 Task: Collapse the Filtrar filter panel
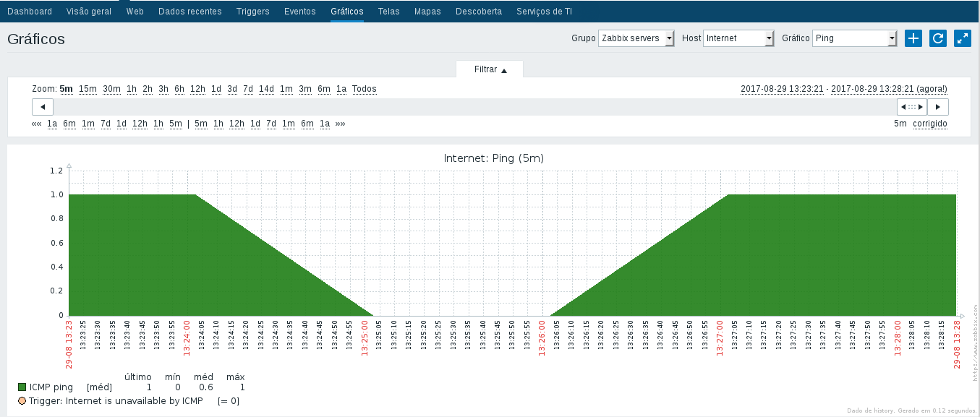pyautogui.click(x=490, y=69)
